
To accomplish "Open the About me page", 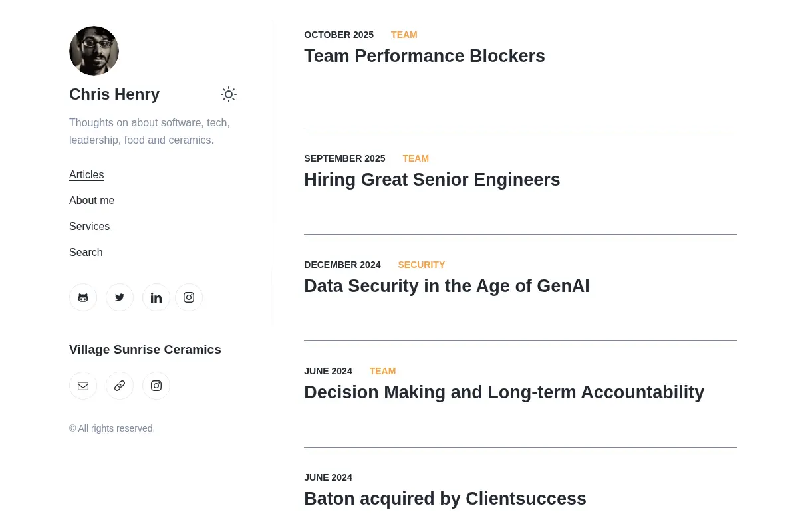I will [92, 201].
